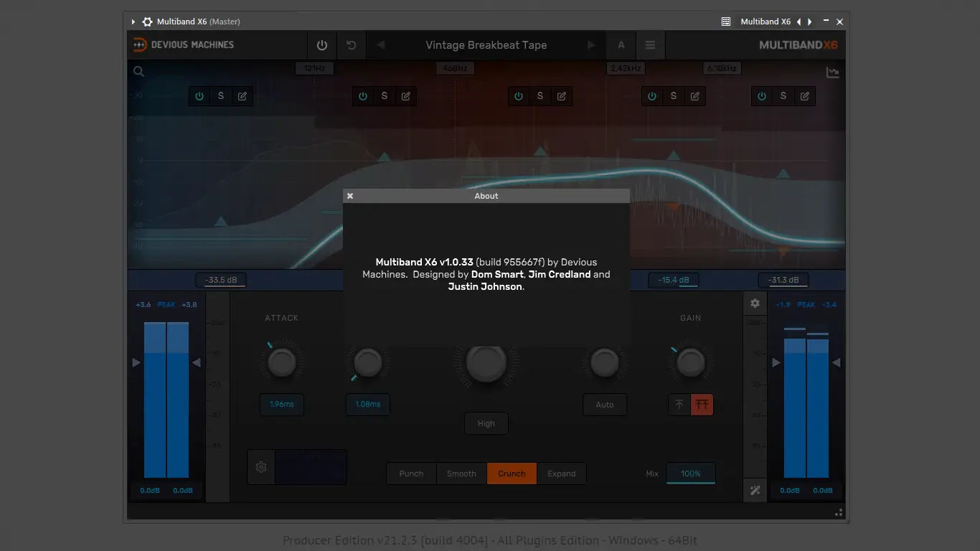
Task: Click the GAIN knob
Action: coord(691,364)
